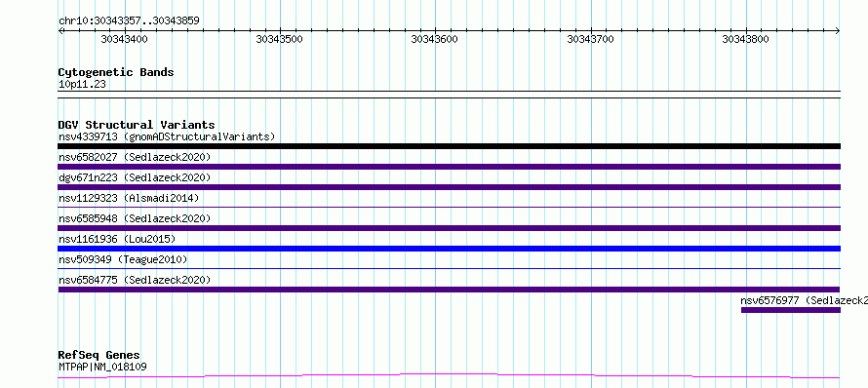Click the chr10:30343357..30343859 coordinate label
868x388 pixels.
click(x=129, y=21)
